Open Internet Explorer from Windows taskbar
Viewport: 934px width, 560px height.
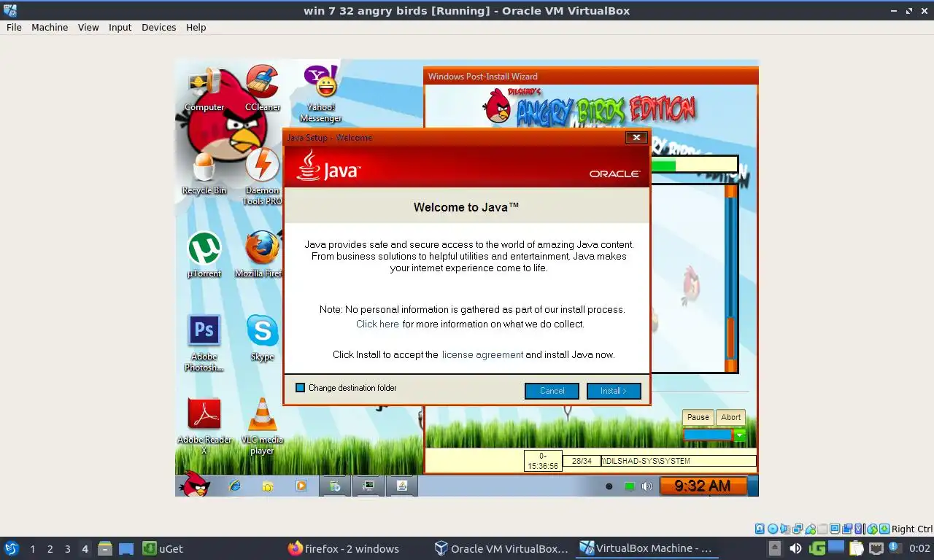[x=234, y=486]
